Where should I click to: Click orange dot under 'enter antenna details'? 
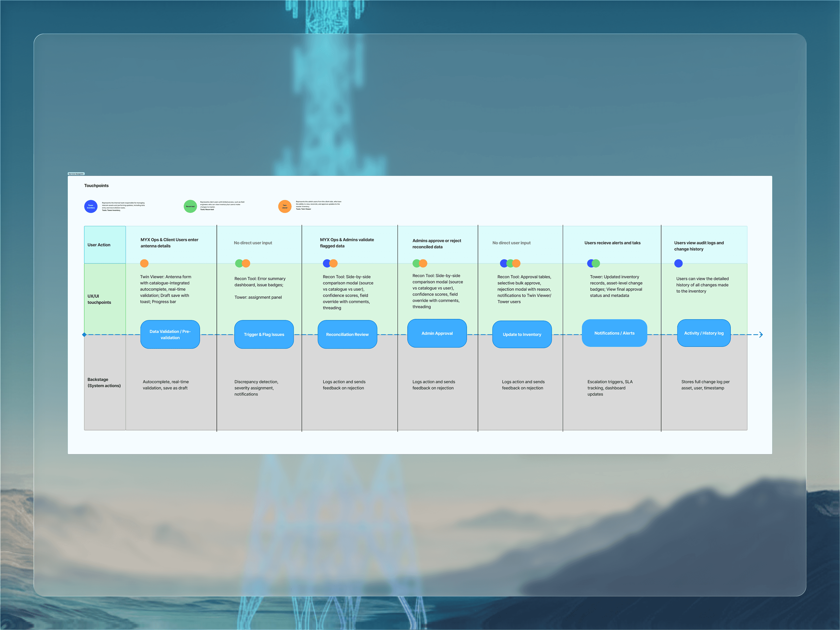(x=144, y=263)
